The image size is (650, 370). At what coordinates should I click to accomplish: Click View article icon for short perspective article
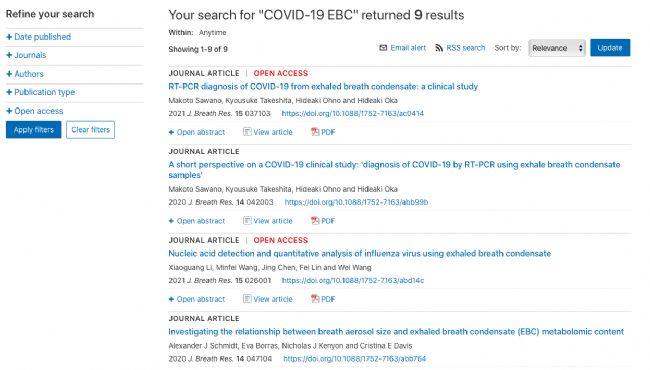[x=247, y=221]
